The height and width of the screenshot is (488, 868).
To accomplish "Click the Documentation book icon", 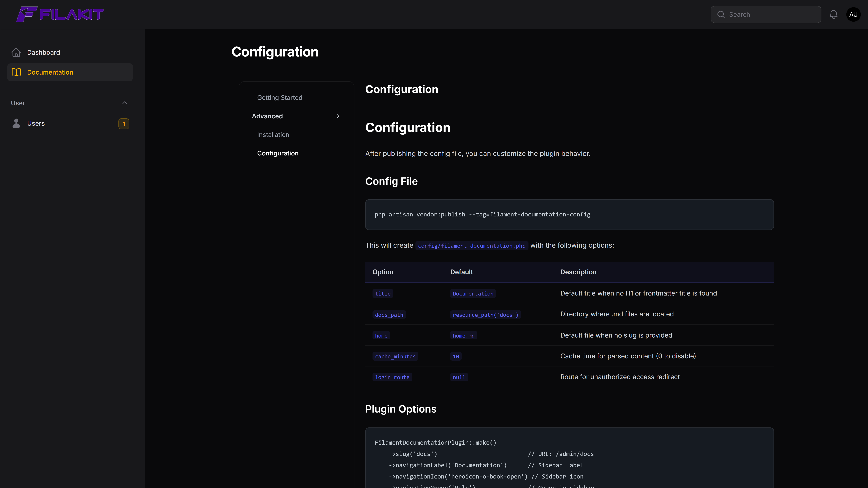I will (16, 72).
